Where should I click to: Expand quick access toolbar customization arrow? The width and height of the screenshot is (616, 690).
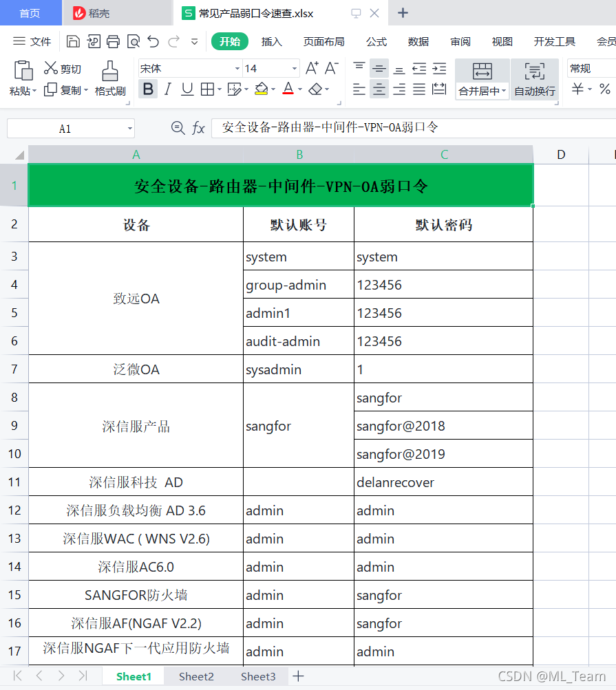click(x=194, y=42)
